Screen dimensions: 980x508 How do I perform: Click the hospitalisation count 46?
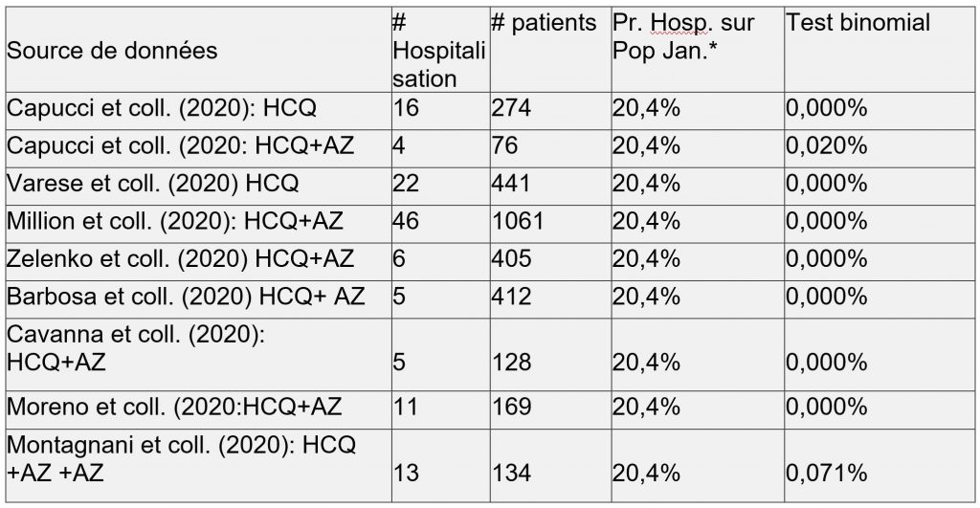click(406, 221)
